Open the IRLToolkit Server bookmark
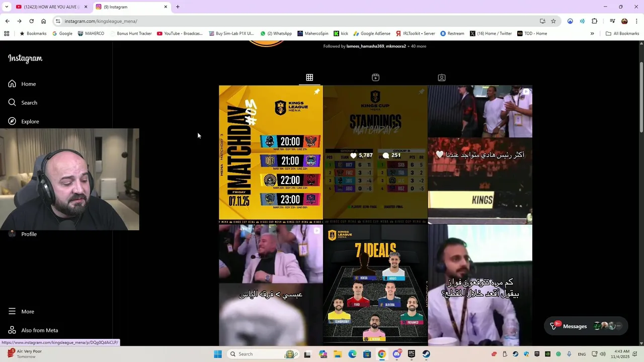 click(x=416, y=34)
